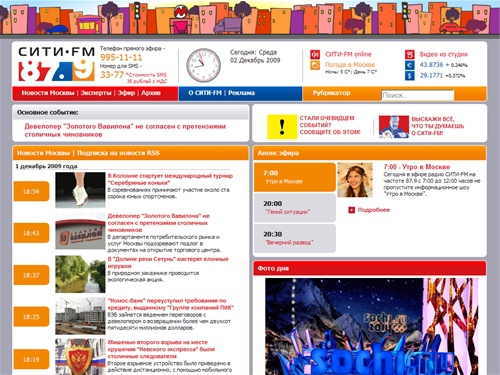Open Новости Москвы in the red menu
The width and height of the screenshot is (500, 375).
point(48,93)
